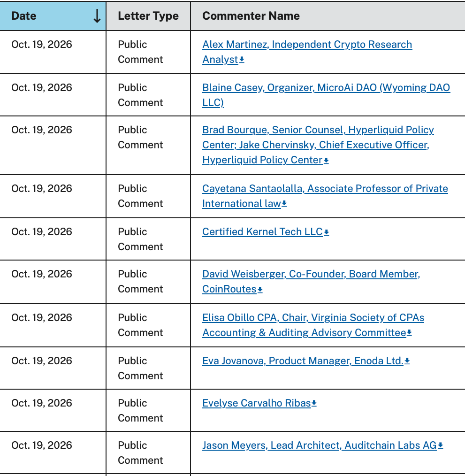Open David Weisberger, CoinRoutes comment link

coord(311,281)
